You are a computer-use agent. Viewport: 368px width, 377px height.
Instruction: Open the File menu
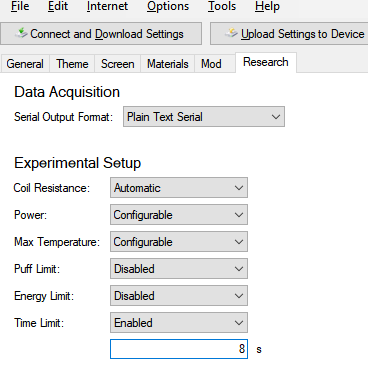(x=20, y=6)
